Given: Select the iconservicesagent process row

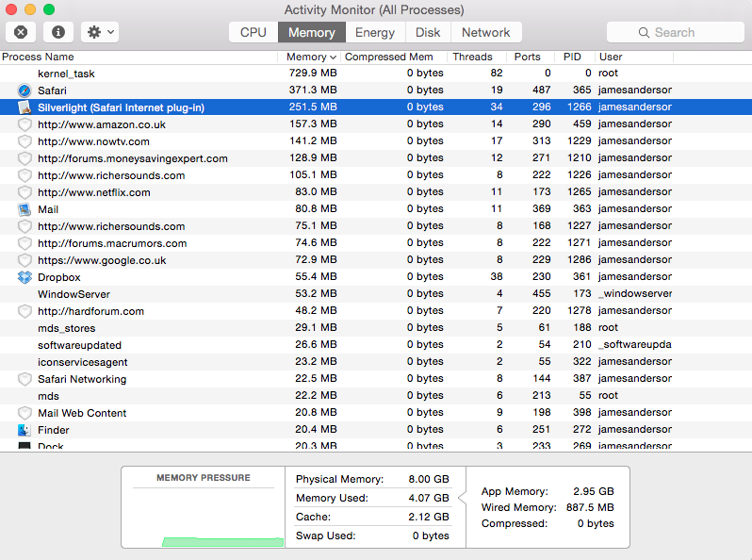Looking at the screenshot, I should coord(376,362).
